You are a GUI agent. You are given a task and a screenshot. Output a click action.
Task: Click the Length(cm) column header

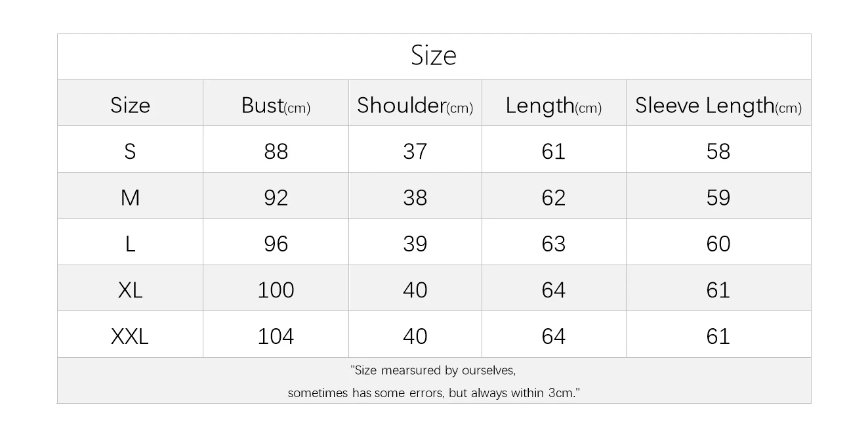[x=553, y=106]
